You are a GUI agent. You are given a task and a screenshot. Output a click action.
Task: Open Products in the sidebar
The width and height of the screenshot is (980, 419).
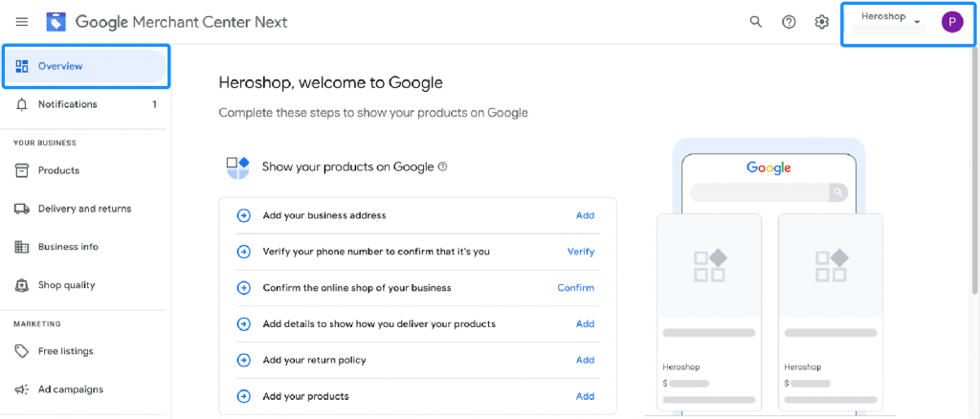[x=58, y=170]
